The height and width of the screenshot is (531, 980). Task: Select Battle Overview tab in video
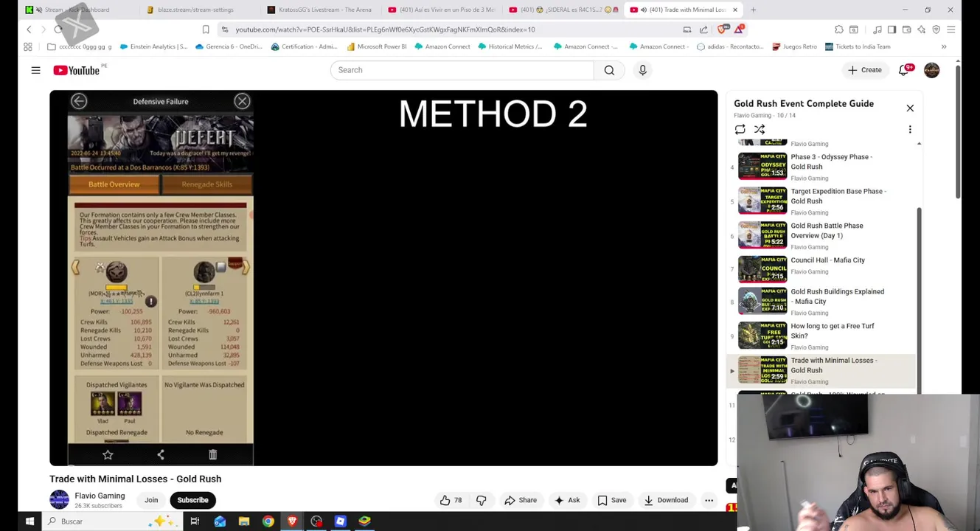point(114,184)
